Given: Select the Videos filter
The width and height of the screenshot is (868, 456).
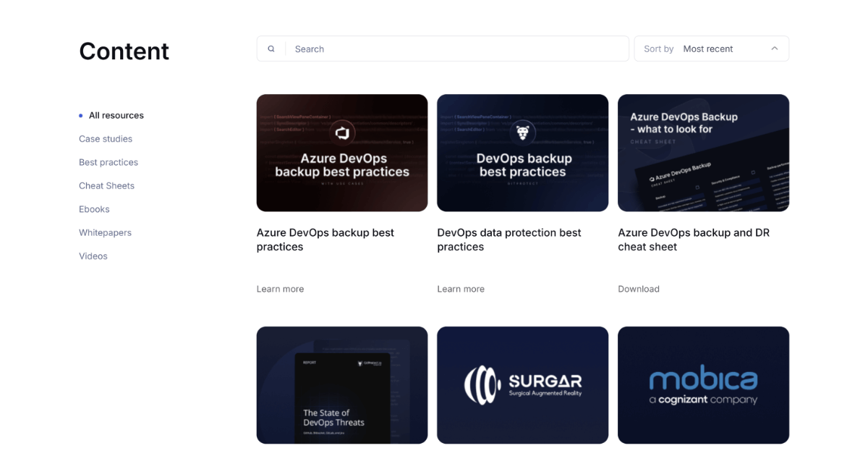Looking at the screenshot, I should [93, 256].
